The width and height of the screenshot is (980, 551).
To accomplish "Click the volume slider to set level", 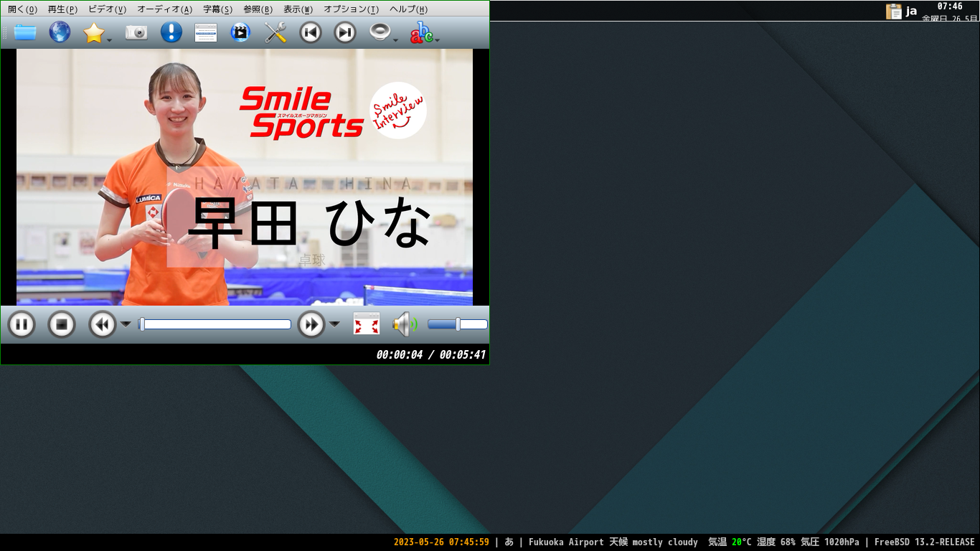I will [458, 324].
